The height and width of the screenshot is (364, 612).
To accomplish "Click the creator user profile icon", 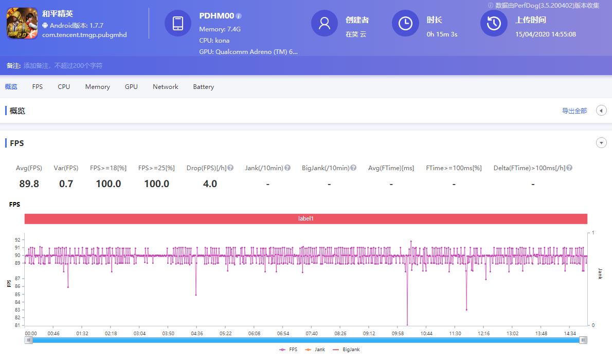I will pos(325,23).
